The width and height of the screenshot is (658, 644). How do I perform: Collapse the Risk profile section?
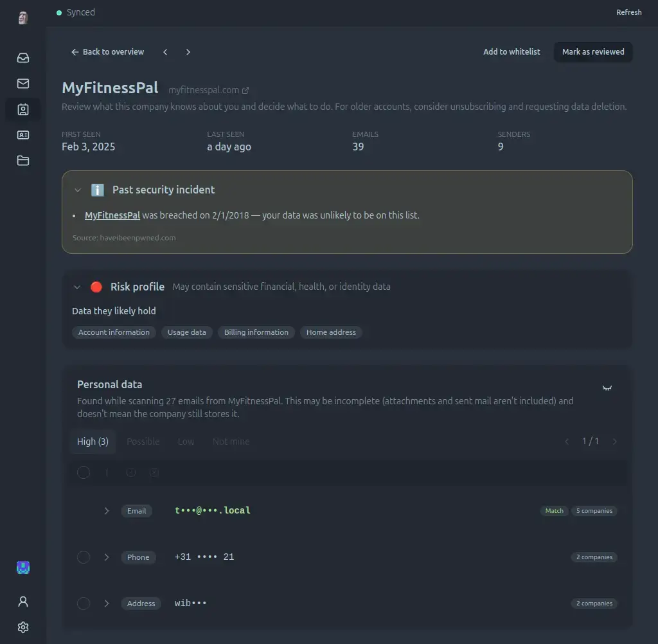coord(77,287)
